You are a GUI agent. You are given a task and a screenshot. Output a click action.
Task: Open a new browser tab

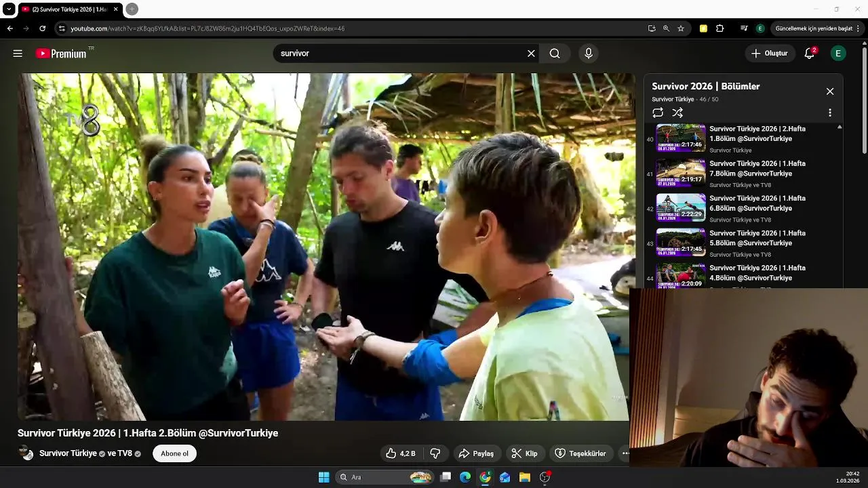pos(132,9)
